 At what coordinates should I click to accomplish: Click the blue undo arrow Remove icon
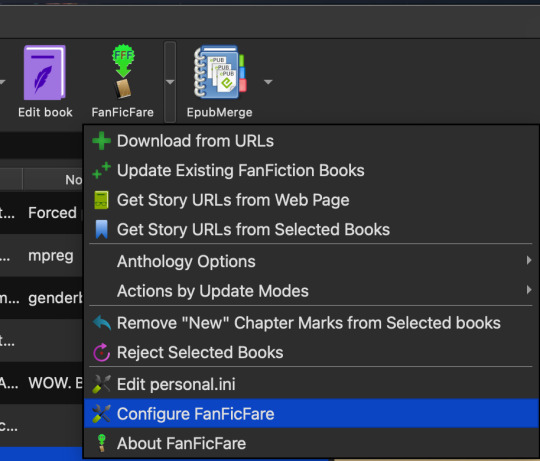point(102,323)
